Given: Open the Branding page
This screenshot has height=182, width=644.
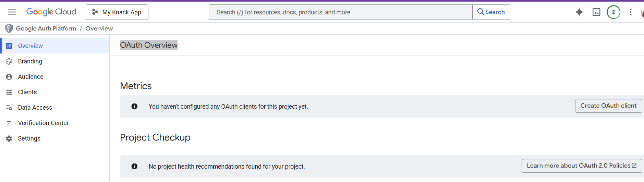Looking at the screenshot, I should [55, 61].
